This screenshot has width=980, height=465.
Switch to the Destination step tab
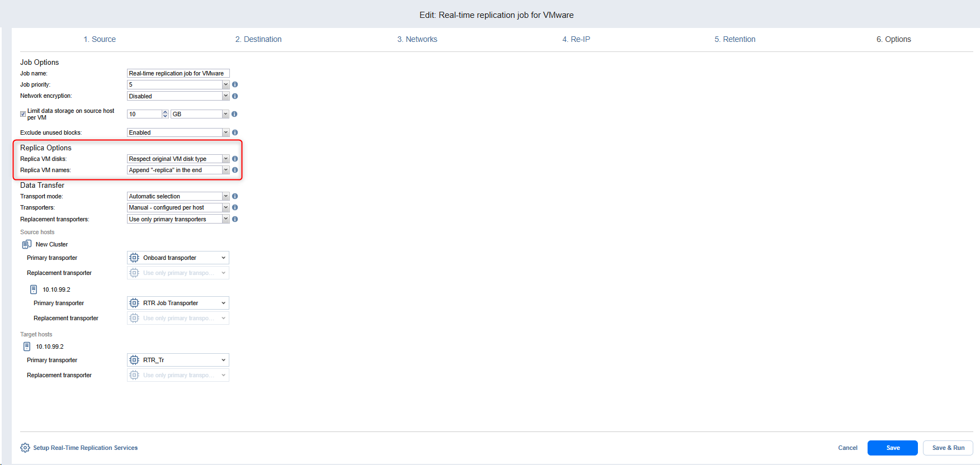(258, 39)
